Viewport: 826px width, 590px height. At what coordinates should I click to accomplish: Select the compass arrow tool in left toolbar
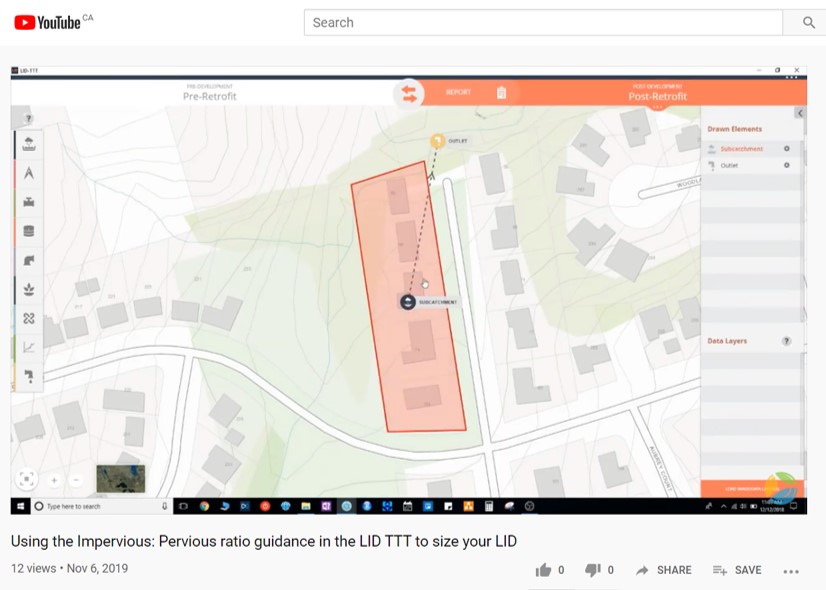pyautogui.click(x=29, y=173)
